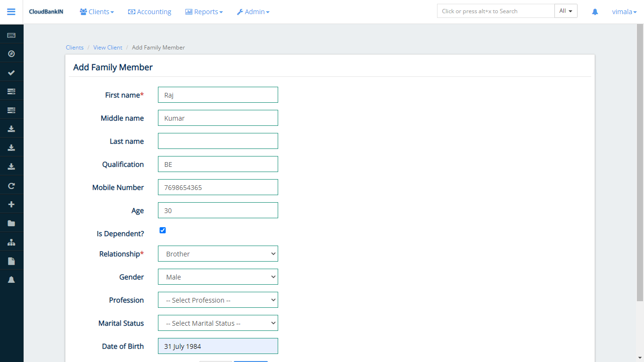Toggle the Is Dependent checkbox

tap(163, 230)
